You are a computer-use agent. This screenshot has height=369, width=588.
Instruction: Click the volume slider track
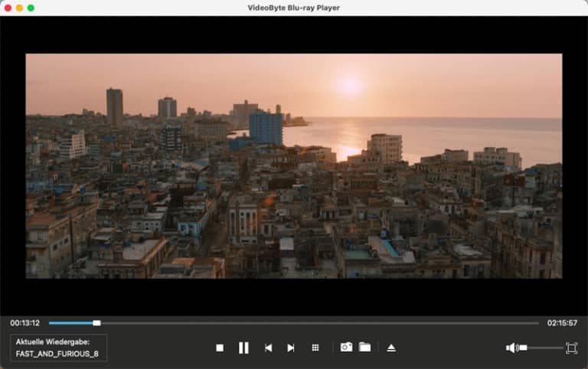(x=545, y=348)
